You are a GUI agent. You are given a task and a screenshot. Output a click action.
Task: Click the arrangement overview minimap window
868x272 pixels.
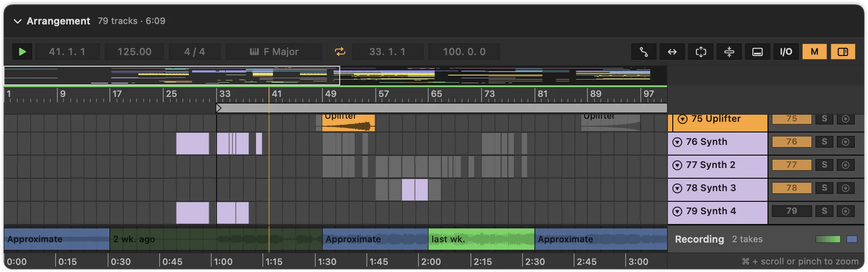coord(172,76)
